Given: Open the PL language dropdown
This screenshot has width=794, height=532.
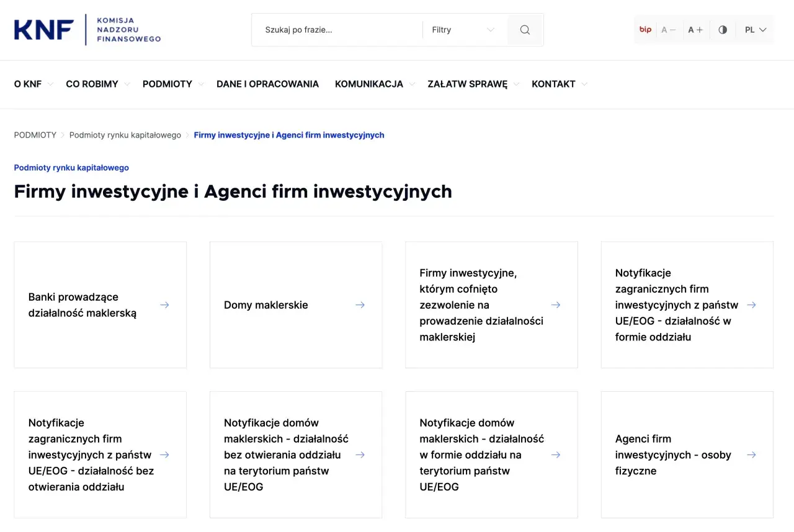Looking at the screenshot, I should 756,30.
